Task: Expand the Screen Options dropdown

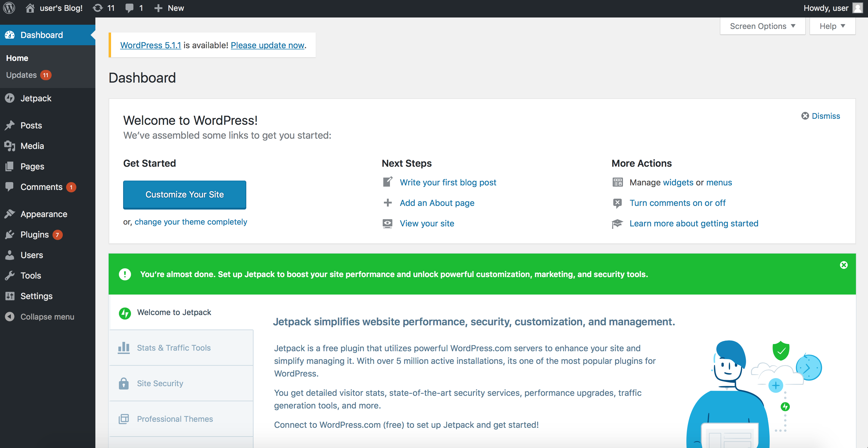Action: (x=762, y=26)
